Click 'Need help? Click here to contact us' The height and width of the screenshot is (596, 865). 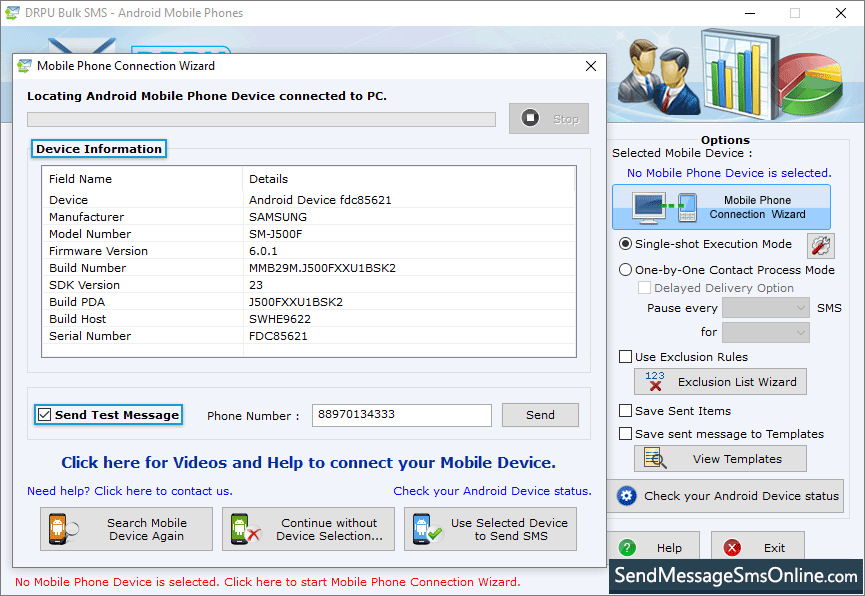click(130, 491)
